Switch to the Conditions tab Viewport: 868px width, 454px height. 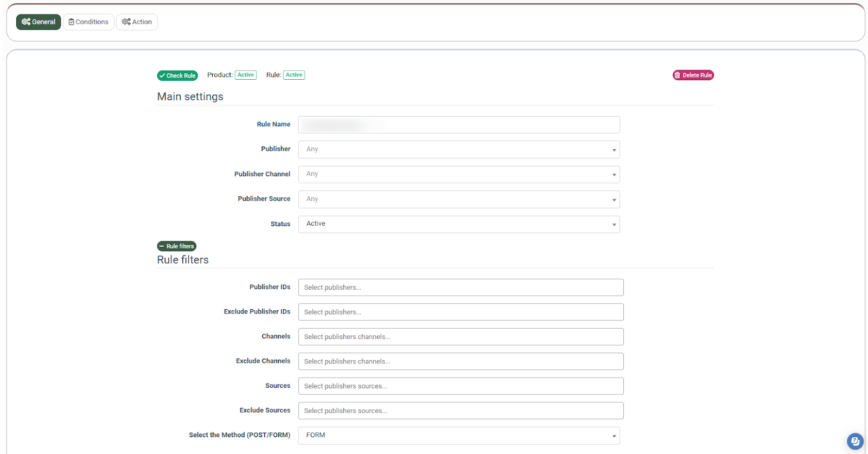88,22
